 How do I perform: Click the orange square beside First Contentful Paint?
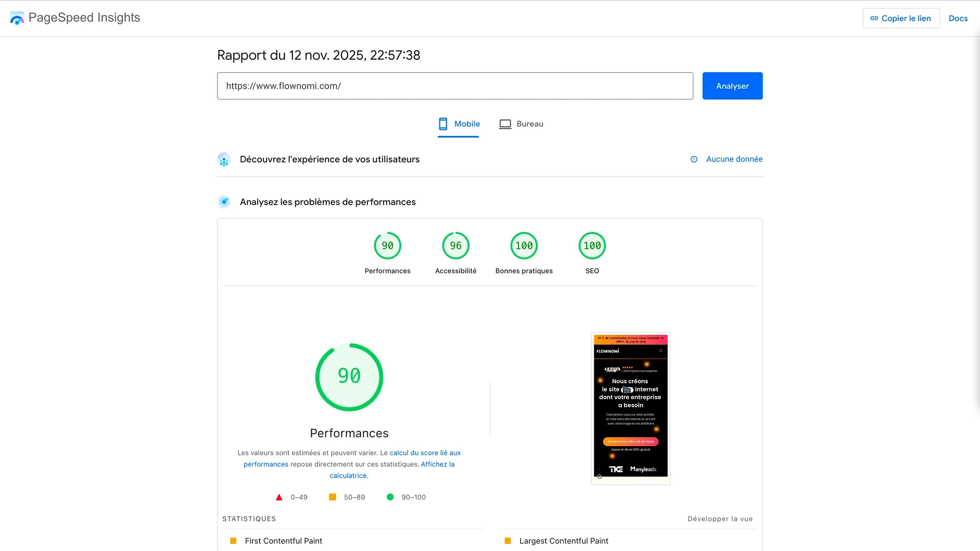click(x=233, y=541)
